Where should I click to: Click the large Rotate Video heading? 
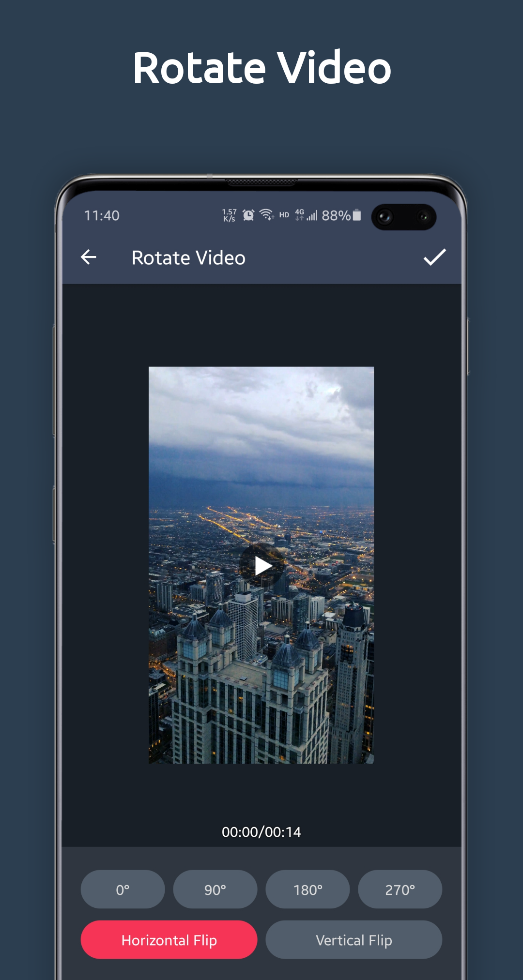coord(261,68)
